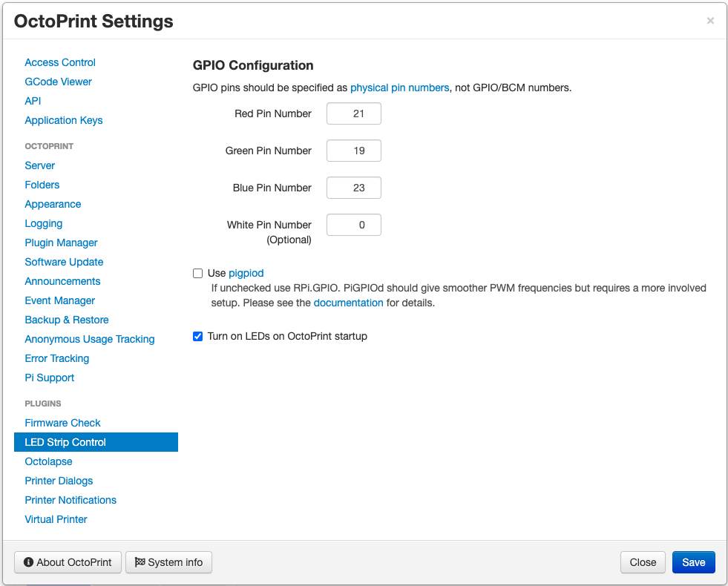This screenshot has height=586, width=728.
Task: Open Appearance settings
Action: coord(53,204)
